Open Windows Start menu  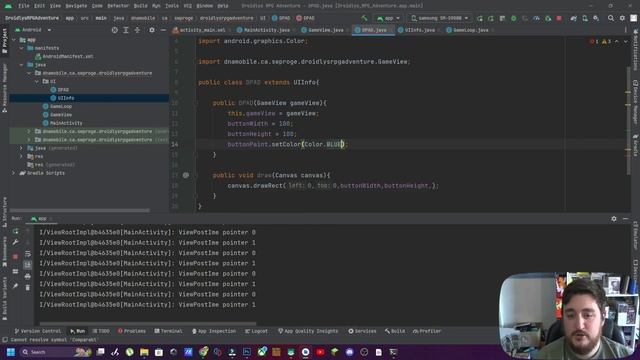click(11, 352)
